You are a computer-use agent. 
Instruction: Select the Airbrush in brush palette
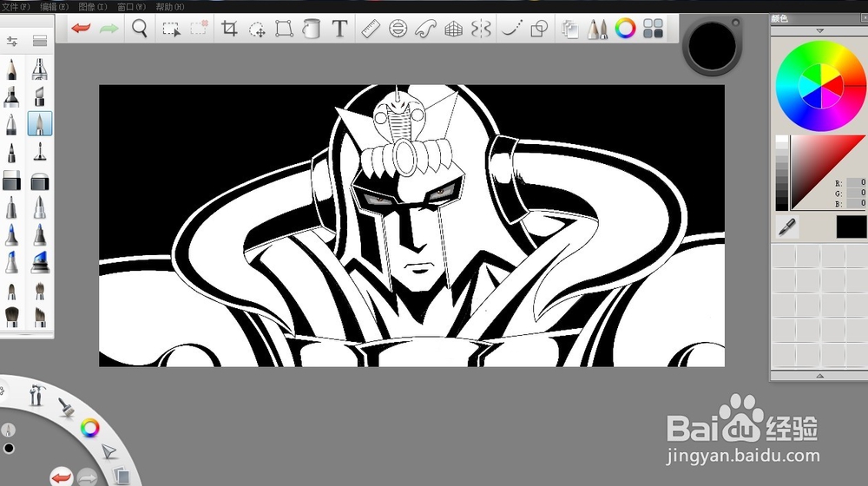tap(39, 69)
